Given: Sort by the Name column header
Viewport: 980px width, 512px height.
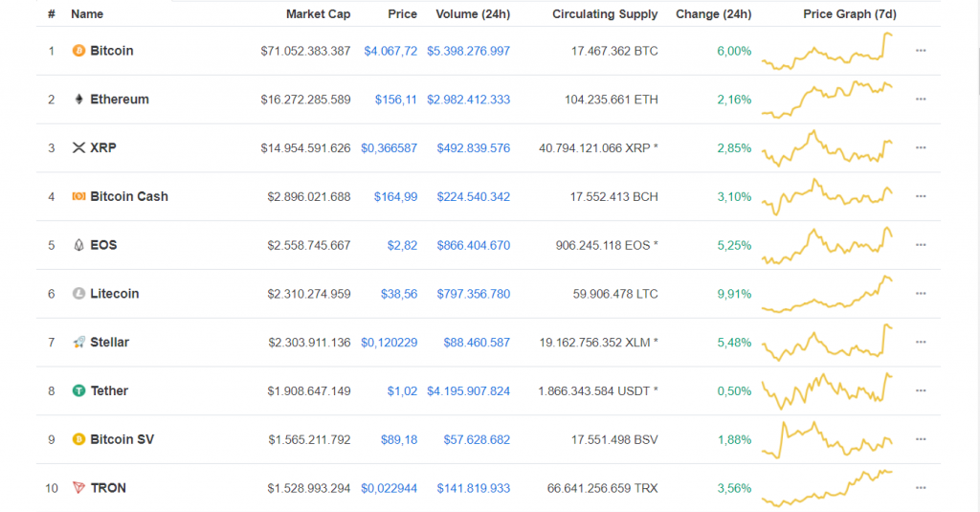Looking at the screenshot, I should tap(87, 13).
